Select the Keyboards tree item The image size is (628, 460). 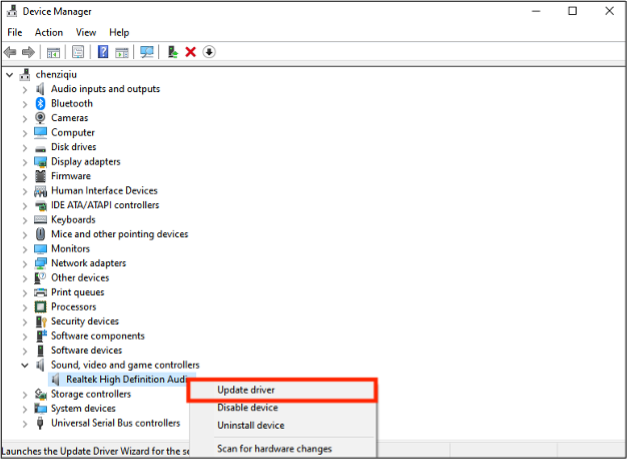click(x=73, y=220)
